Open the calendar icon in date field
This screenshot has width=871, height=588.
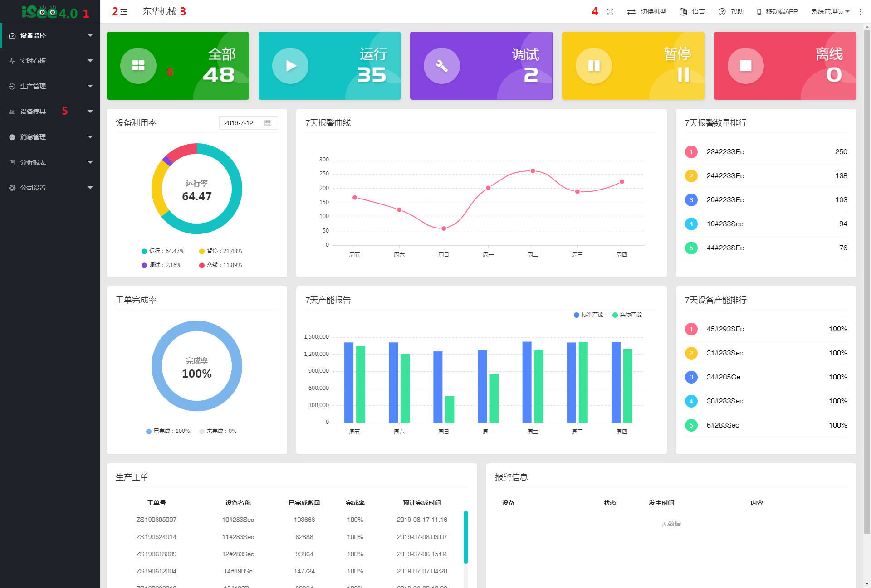268,123
